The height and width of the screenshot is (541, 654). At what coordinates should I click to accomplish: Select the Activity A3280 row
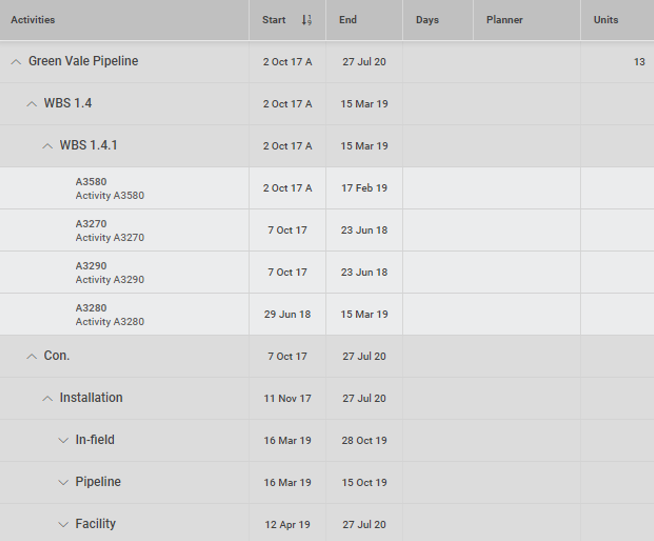(x=110, y=315)
